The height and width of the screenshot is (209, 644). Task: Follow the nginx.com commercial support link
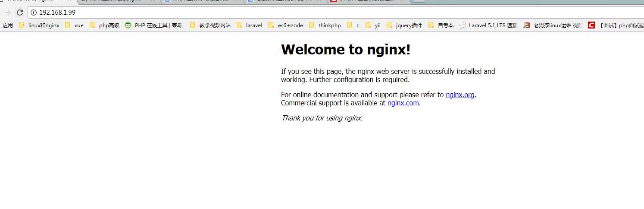click(x=403, y=103)
